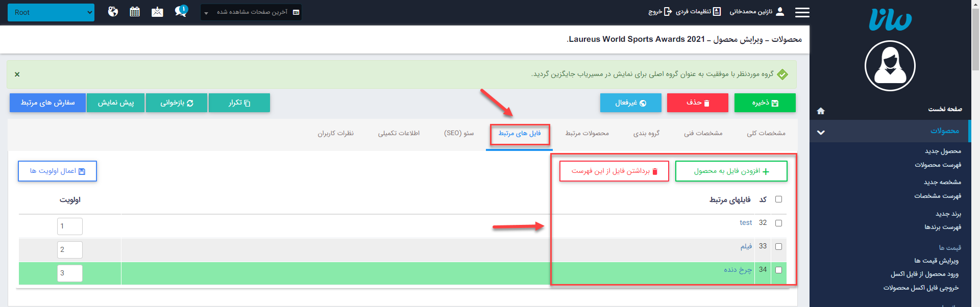Open the Root dropdown

click(51, 12)
